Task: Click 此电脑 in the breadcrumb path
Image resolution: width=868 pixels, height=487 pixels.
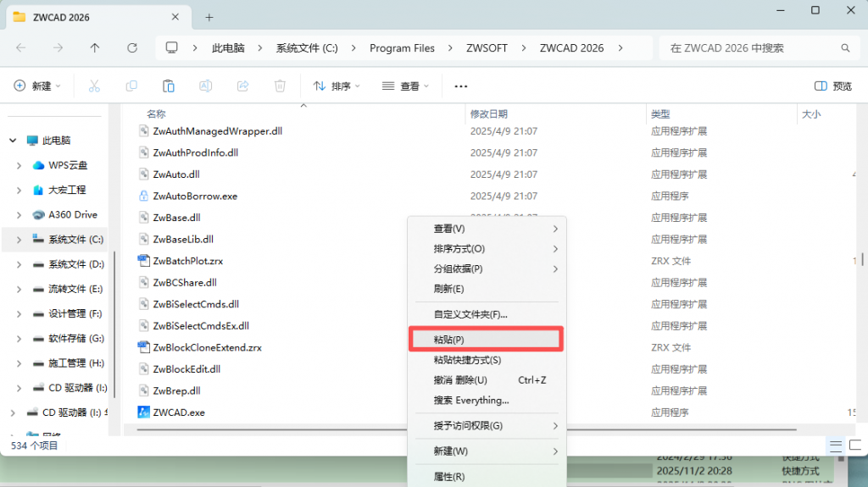Action: pyautogui.click(x=228, y=48)
